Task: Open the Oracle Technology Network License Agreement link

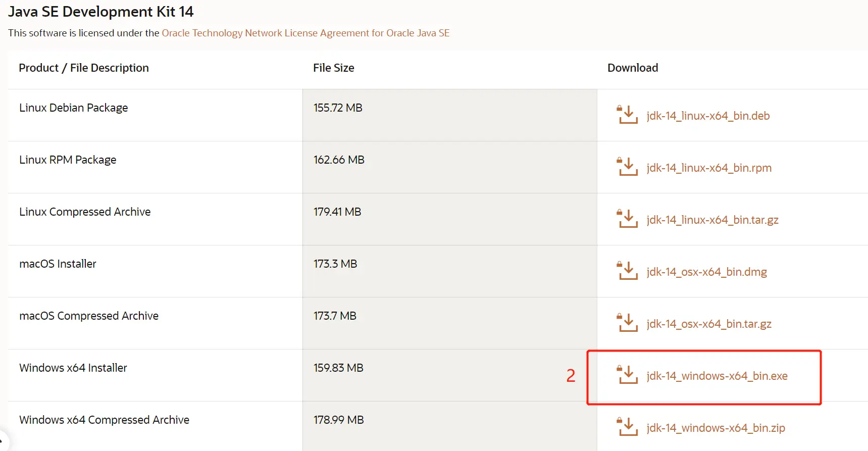Action: click(305, 33)
